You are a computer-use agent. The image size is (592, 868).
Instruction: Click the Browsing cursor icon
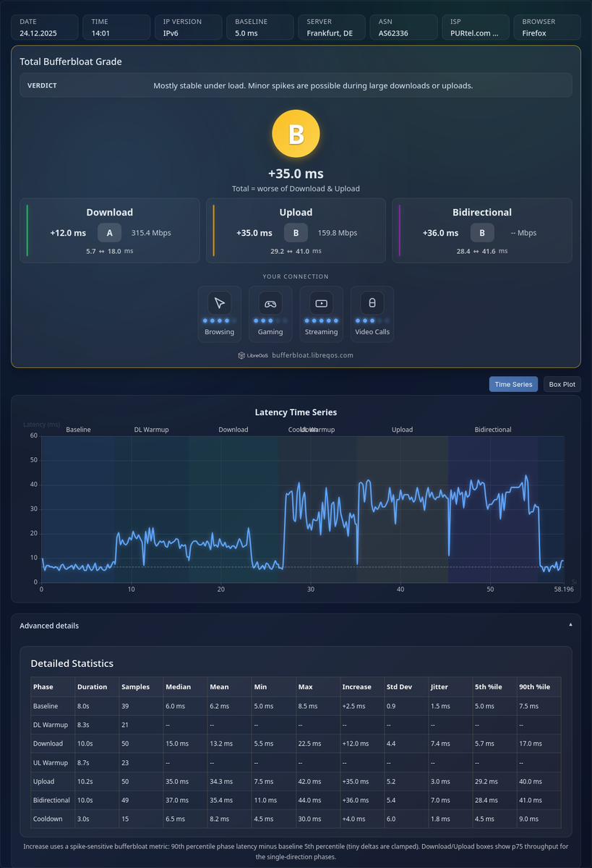(x=219, y=303)
